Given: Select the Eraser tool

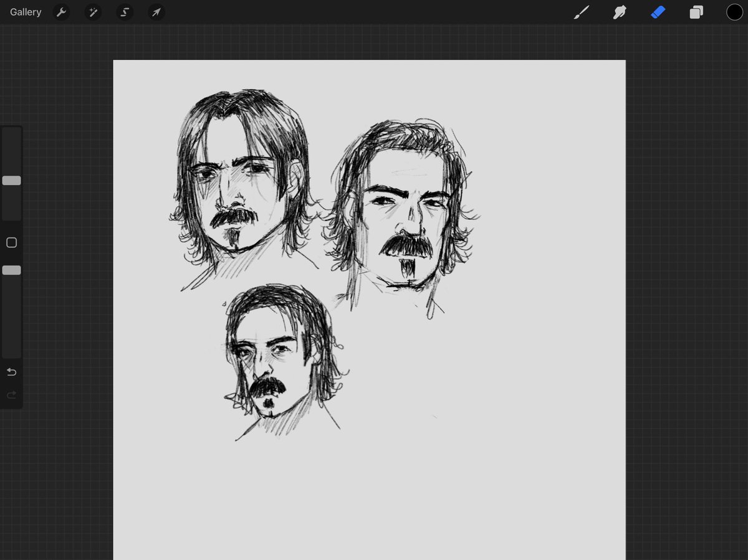Looking at the screenshot, I should pos(658,12).
